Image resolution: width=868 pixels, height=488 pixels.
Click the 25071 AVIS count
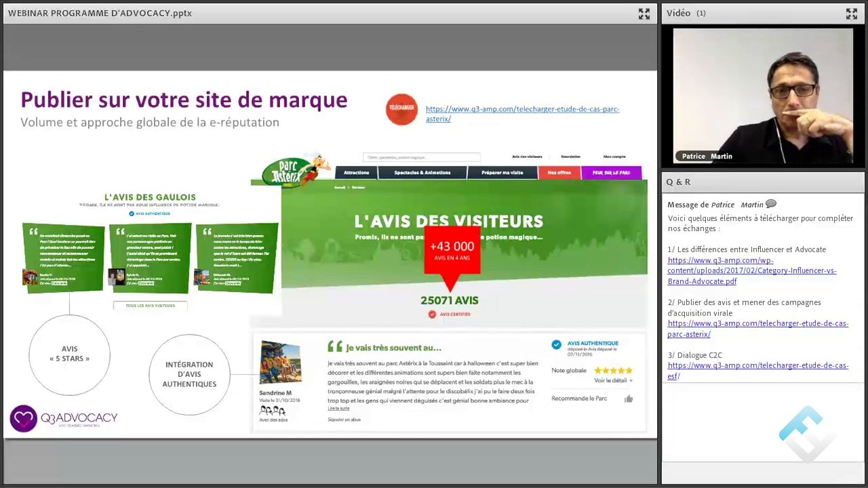[x=450, y=300]
